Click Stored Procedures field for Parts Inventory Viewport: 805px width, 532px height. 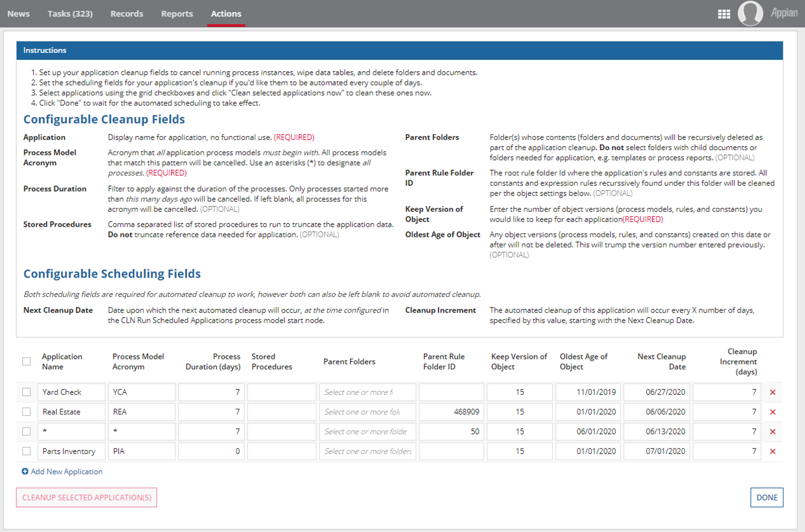pos(282,451)
